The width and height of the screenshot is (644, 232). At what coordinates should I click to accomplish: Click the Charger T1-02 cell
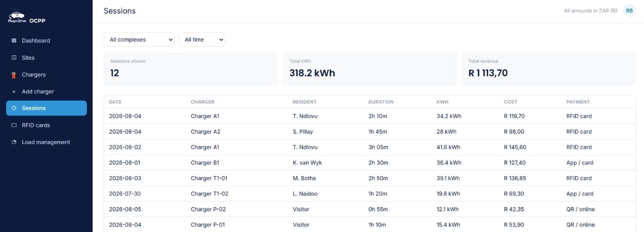click(210, 193)
